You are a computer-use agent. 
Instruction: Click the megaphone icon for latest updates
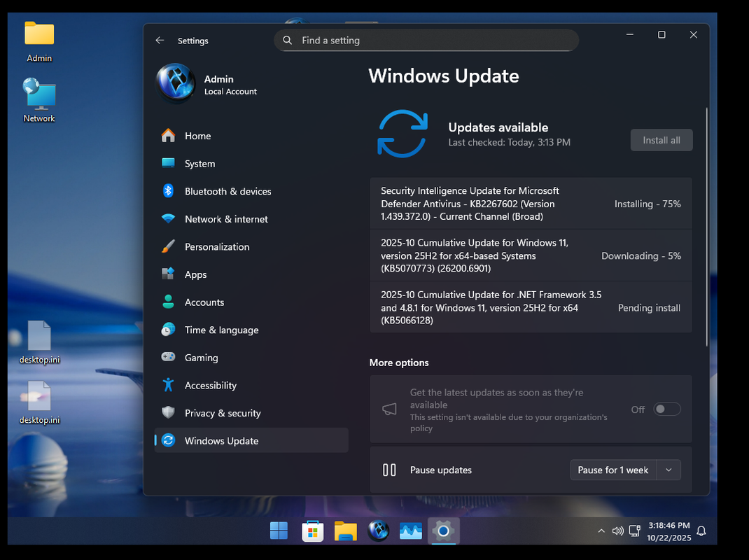(x=389, y=409)
